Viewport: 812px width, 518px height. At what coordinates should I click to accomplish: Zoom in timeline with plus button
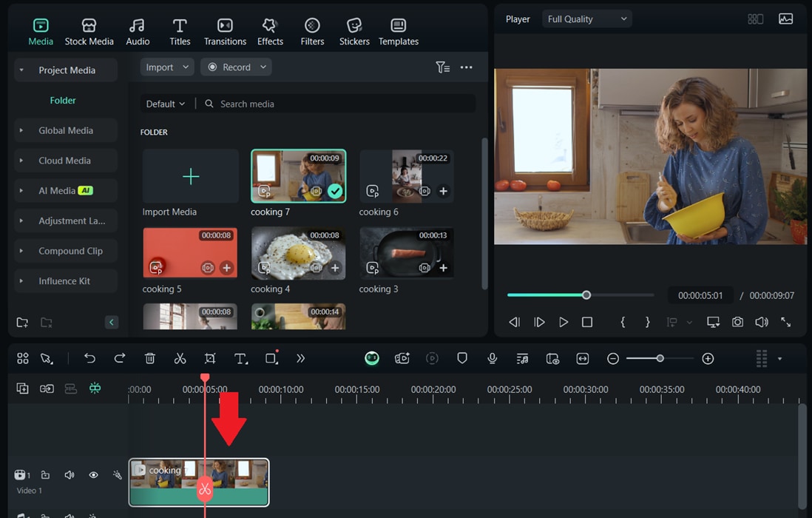coord(708,358)
